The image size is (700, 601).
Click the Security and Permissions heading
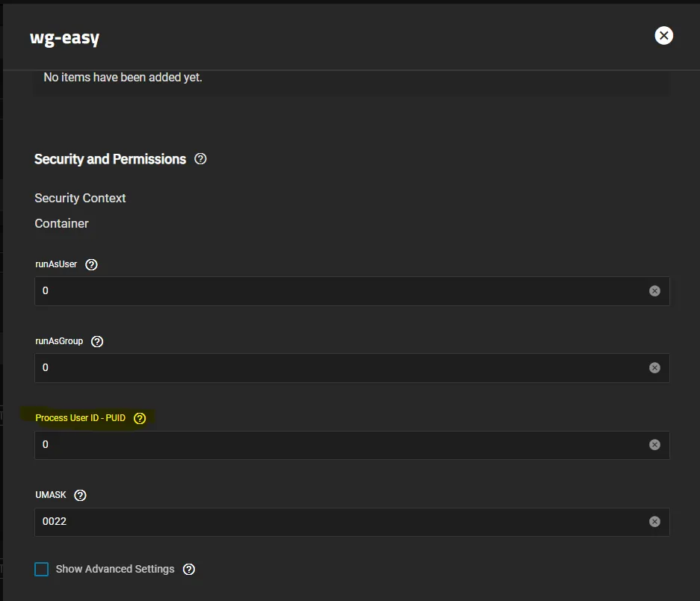coord(110,159)
